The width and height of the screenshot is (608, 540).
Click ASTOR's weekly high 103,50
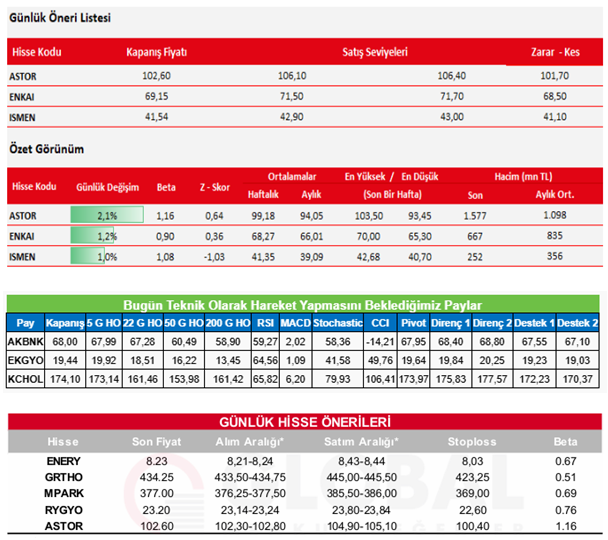click(369, 216)
